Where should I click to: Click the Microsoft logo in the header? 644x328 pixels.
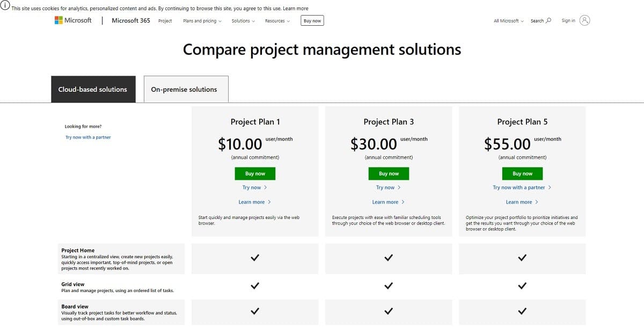pos(74,20)
